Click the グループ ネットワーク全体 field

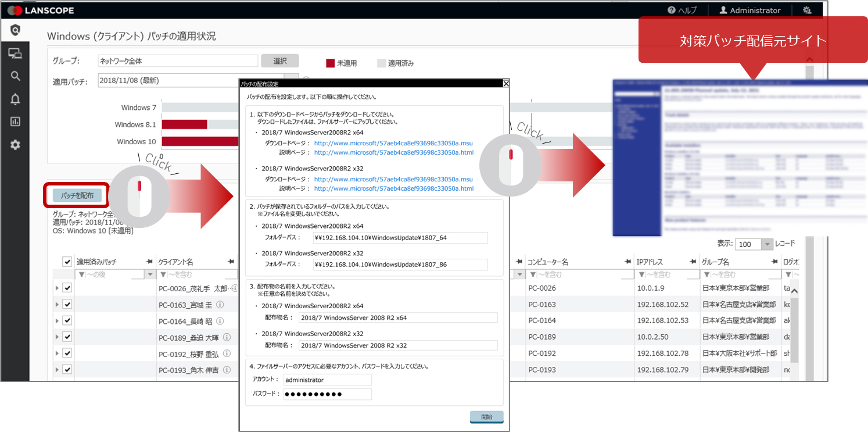[177, 61]
